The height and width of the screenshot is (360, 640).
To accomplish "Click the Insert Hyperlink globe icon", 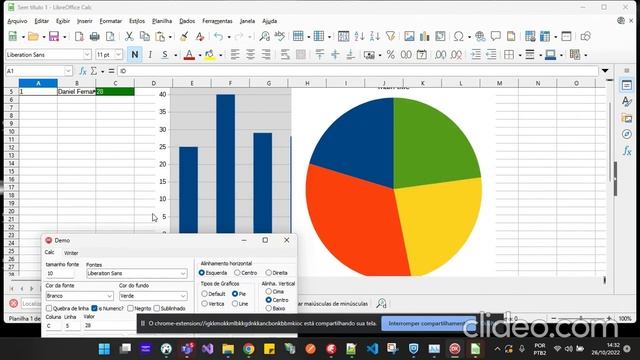I will click(480, 36).
